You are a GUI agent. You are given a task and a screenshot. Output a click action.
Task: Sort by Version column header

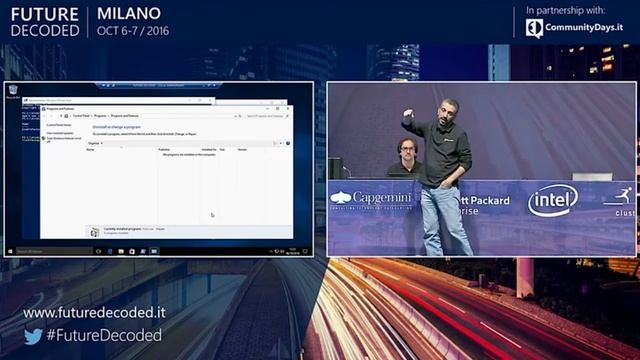[242, 150]
